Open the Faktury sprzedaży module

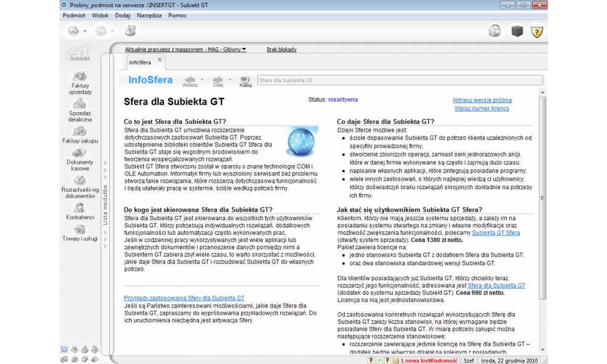click(80, 83)
